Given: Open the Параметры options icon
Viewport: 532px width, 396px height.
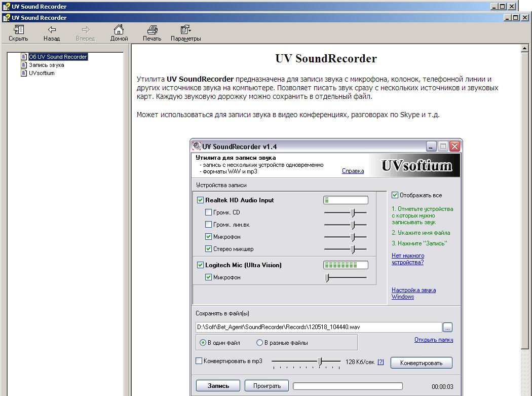Looking at the screenshot, I should point(185,30).
